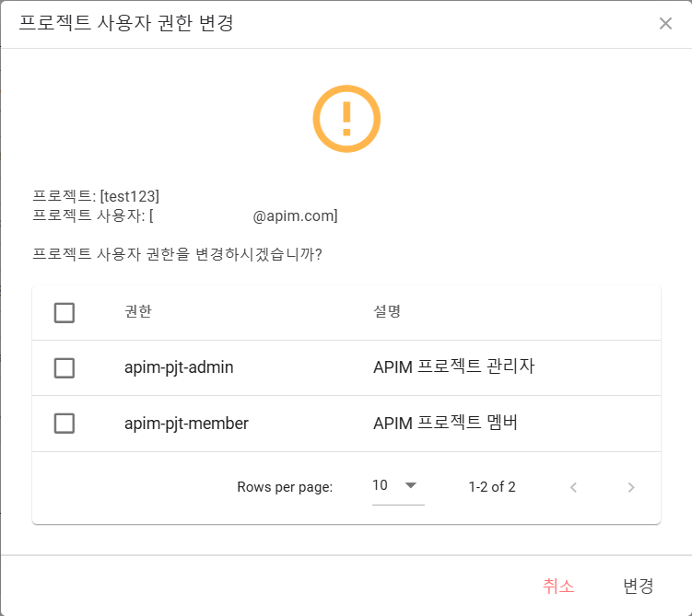Check the apim-pjt-member role checkbox
This screenshot has height=616, width=692.
click(x=65, y=424)
